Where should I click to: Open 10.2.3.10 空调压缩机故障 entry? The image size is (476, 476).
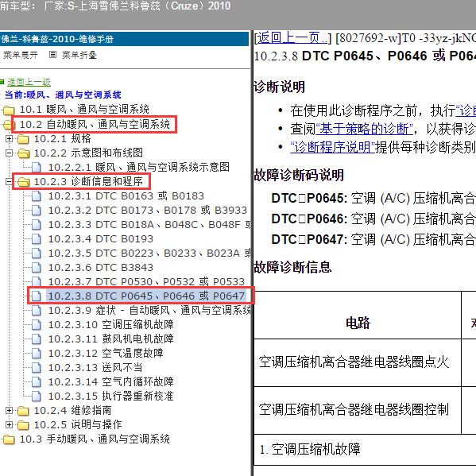tap(110, 324)
